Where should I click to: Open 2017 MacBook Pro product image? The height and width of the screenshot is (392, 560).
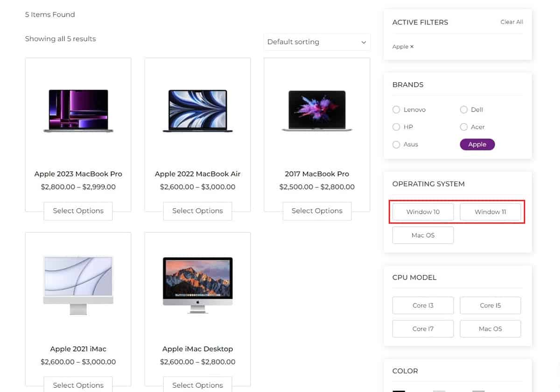tap(317, 111)
